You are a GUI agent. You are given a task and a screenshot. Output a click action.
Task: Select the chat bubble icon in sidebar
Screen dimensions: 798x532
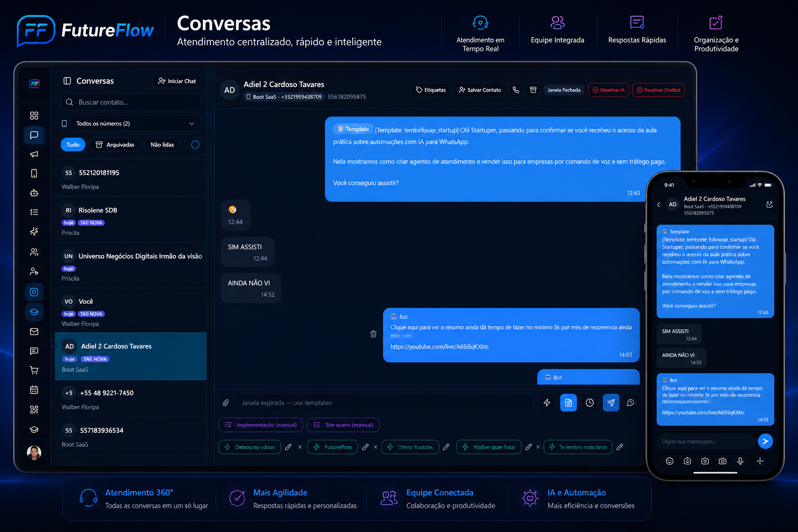click(x=34, y=135)
